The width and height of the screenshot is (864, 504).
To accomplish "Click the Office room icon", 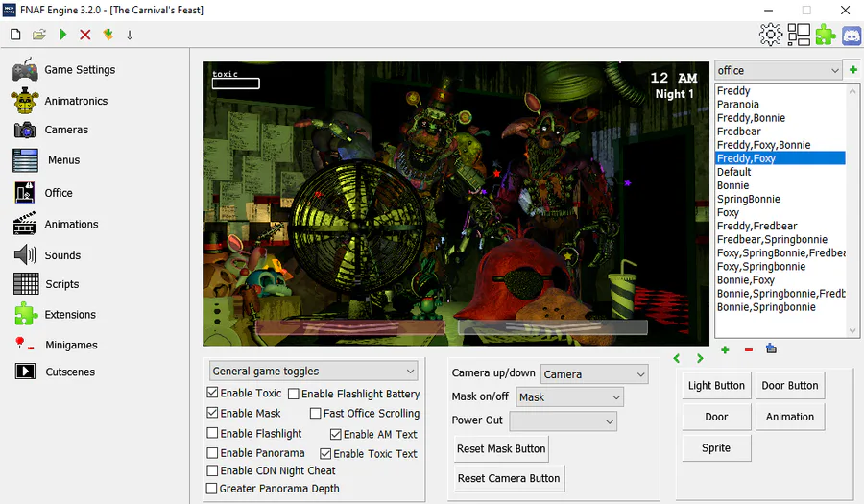I will point(25,193).
